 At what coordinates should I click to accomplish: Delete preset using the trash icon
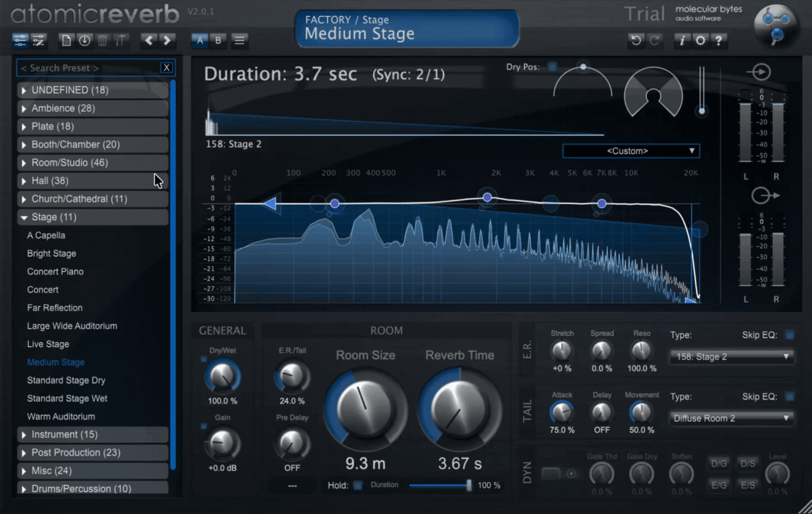coord(103,41)
